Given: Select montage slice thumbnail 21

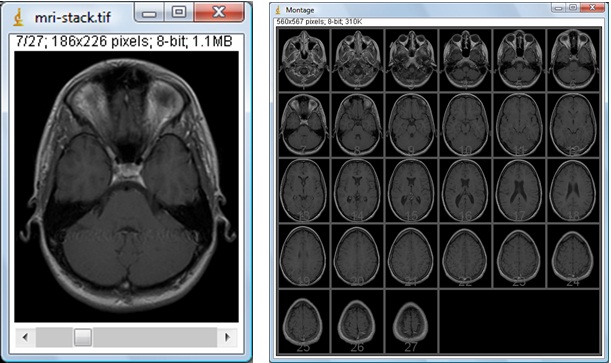Looking at the screenshot, I should pyautogui.click(x=412, y=256).
